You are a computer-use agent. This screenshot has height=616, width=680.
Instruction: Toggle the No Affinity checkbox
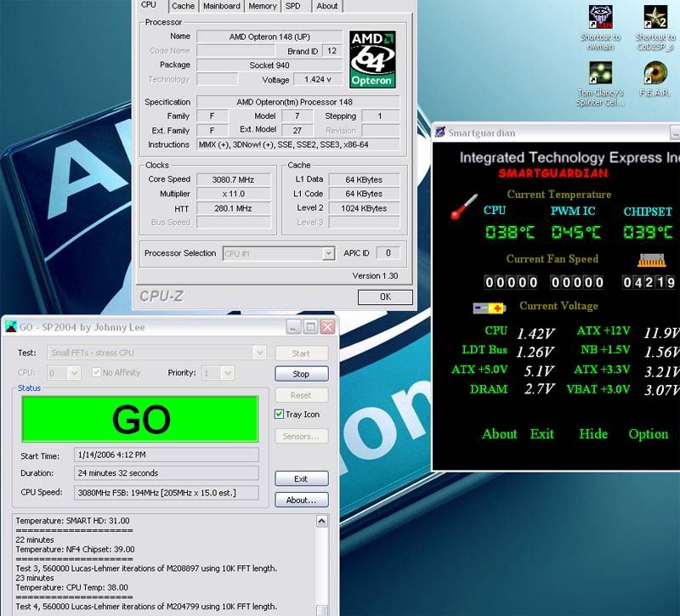click(96, 372)
